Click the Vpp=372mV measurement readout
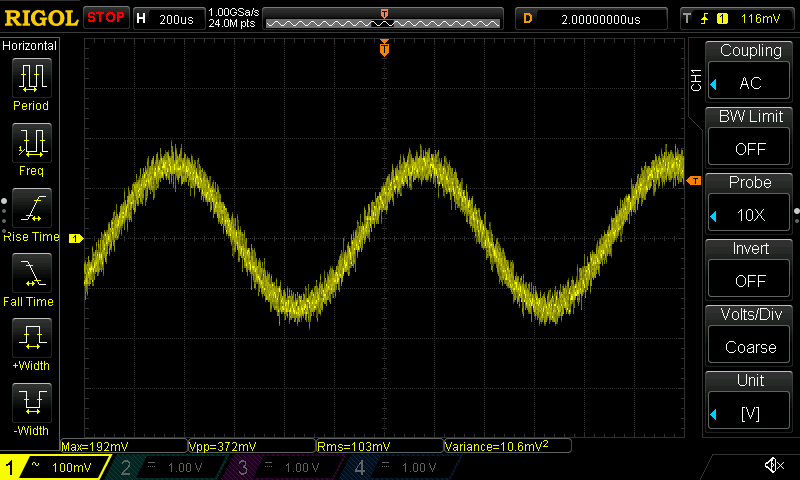The height and width of the screenshot is (480, 800). click(250, 446)
